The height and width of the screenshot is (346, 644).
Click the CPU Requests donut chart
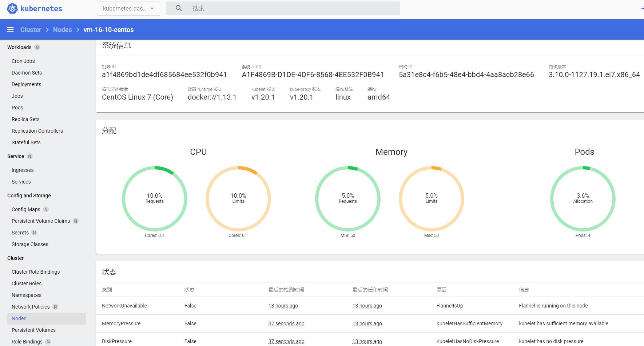[155, 198]
